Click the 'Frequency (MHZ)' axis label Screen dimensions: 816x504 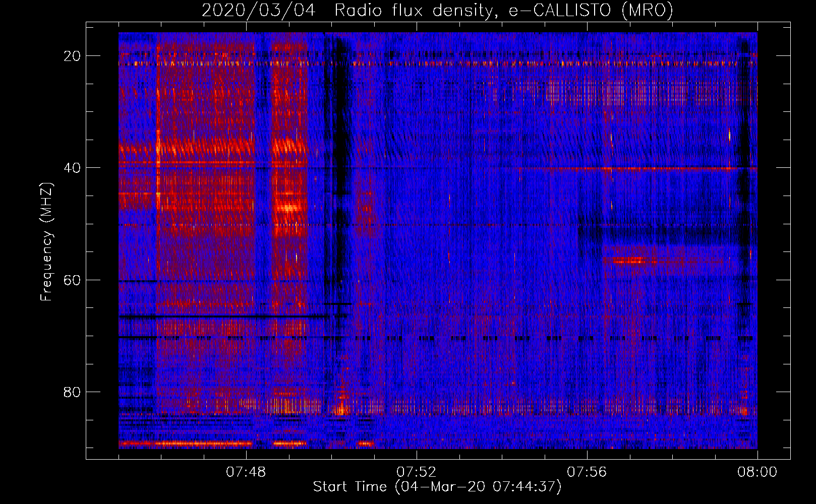[x=46, y=242]
